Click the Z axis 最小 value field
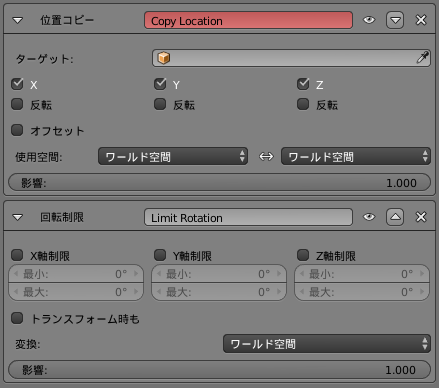The height and width of the screenshot is (388, 439). 362,274
